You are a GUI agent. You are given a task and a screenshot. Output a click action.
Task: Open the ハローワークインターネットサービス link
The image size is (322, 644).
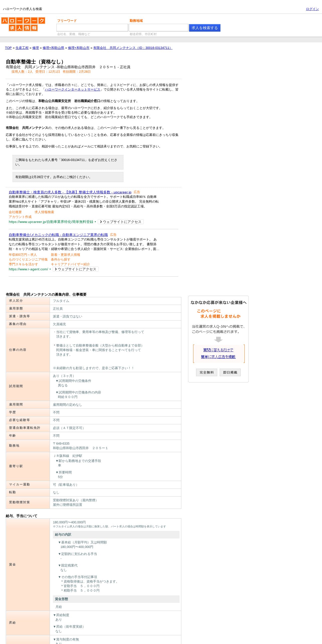click(72, 90)
